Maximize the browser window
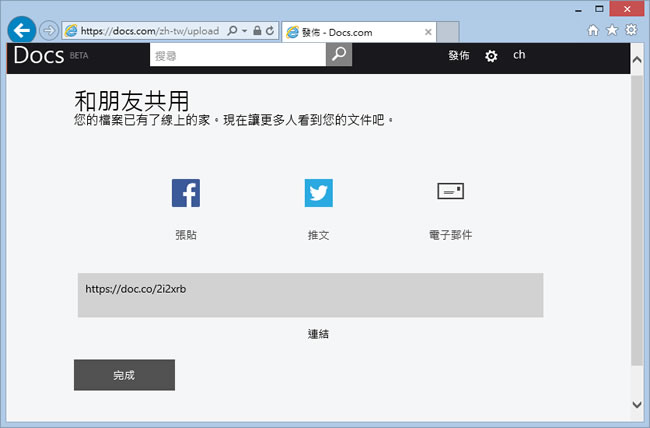The width and height of the screenshot is (650, 428). click(599, 9)
